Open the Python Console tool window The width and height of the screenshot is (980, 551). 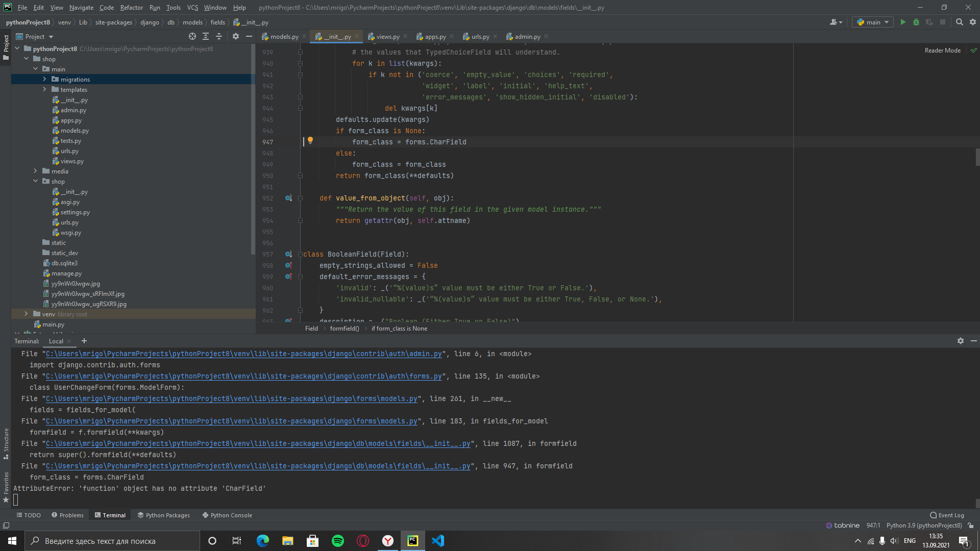(227, 515)
